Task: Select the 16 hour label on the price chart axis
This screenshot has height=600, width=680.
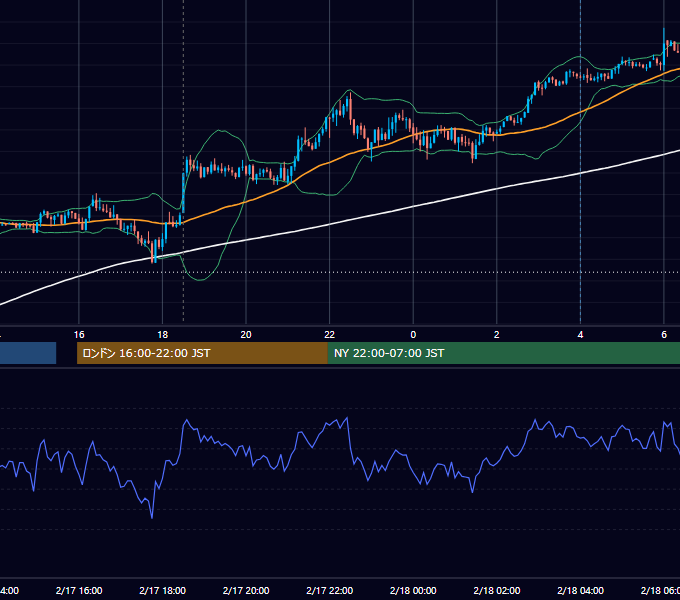Action: pos(79,335)
